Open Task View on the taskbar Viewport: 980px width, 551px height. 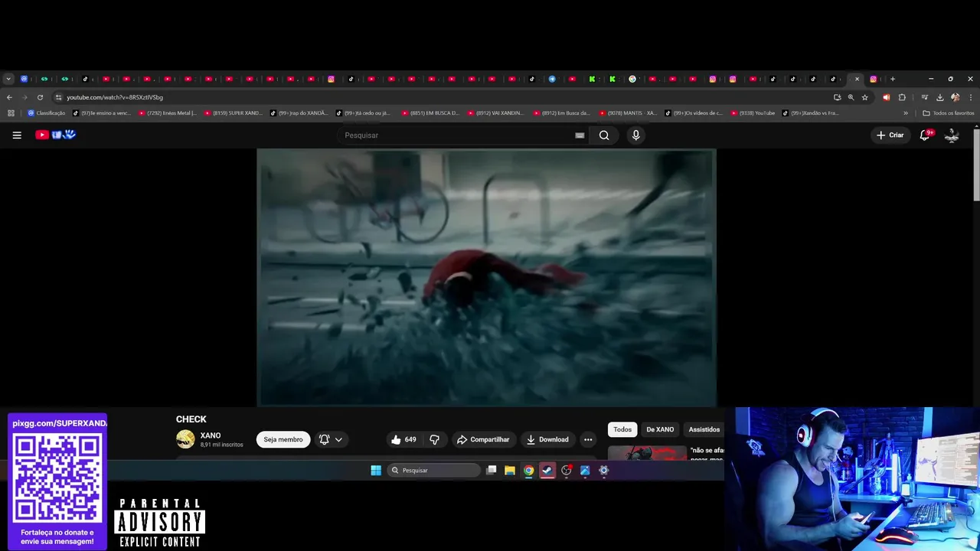pyautogui.click(x=492, y=471)
